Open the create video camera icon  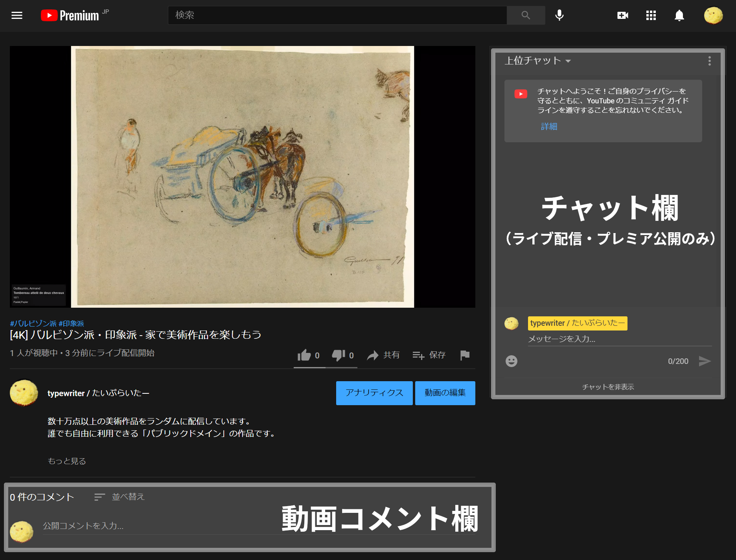(x=623, y=15)
